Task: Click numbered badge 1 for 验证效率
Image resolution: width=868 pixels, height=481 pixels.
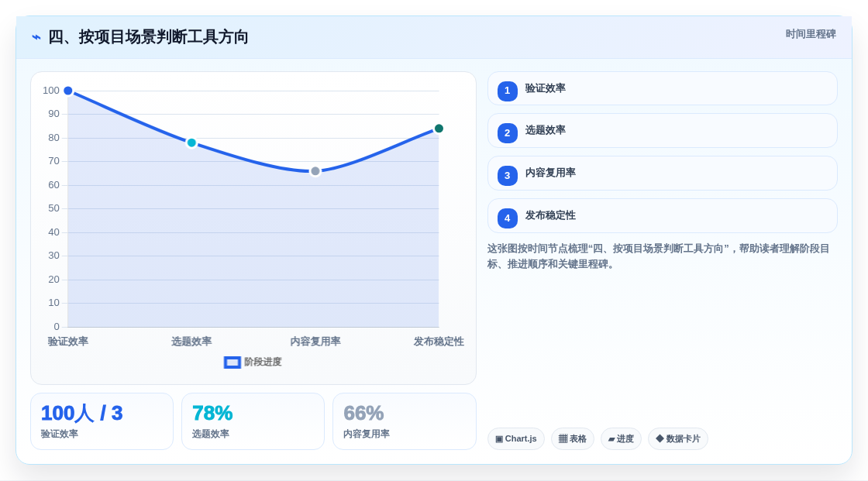Action: (507, 91)
